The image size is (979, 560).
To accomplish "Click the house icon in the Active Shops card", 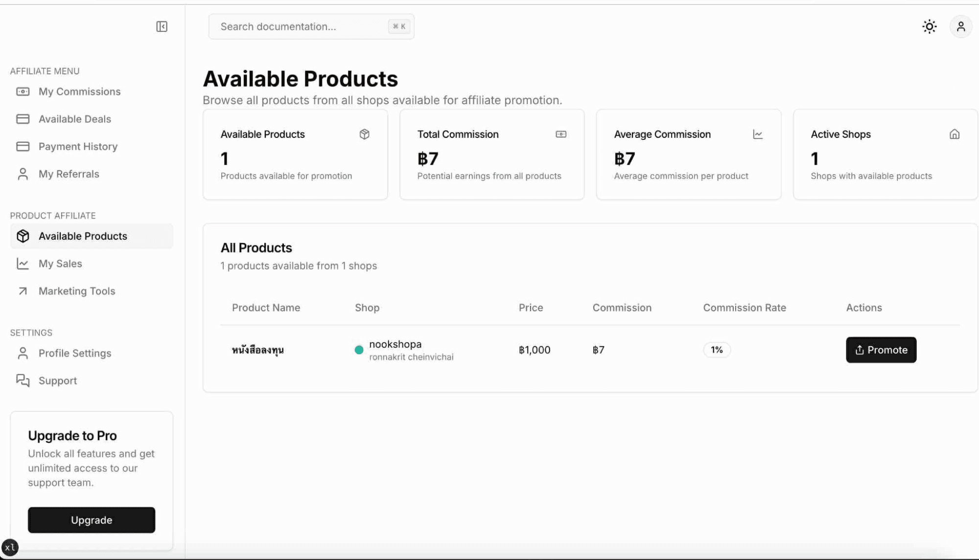I will pyautogui.click(x=954, y=134).
